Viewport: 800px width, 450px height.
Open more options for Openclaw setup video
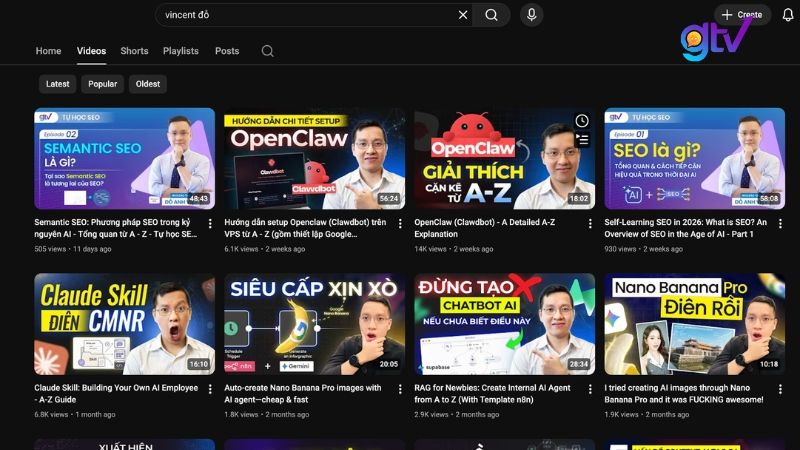400,223
